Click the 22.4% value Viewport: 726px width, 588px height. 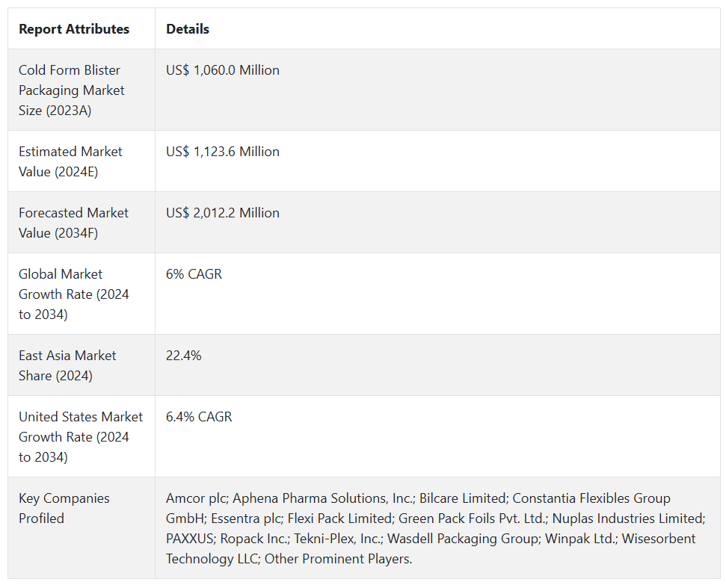point(184,356)
